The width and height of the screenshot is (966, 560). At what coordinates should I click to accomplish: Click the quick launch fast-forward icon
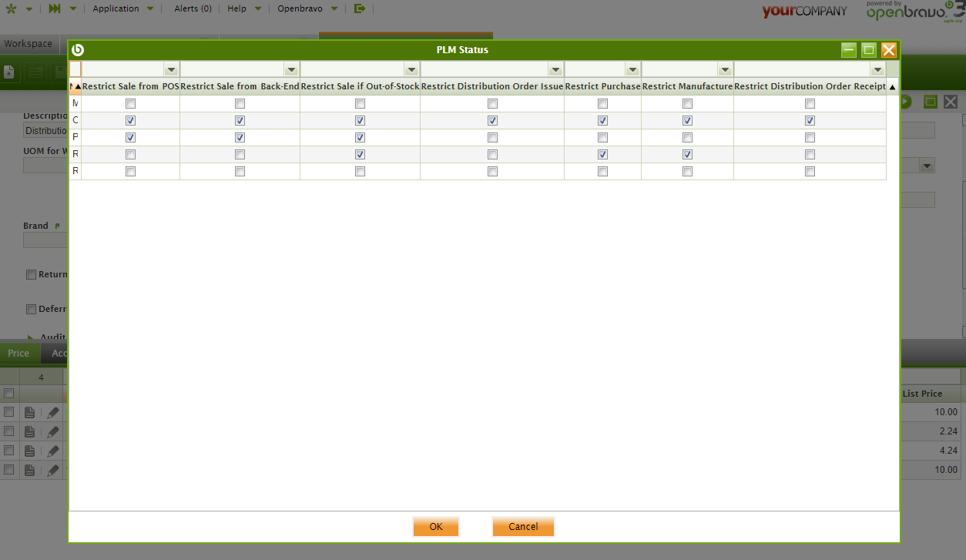coord(54,9)
